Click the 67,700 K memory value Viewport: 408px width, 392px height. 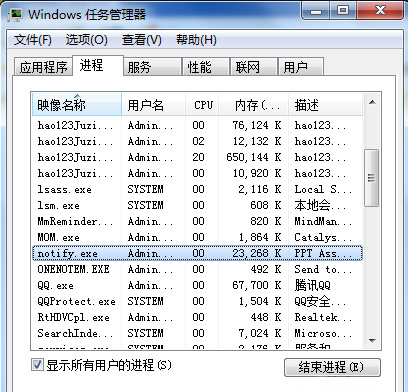(x=257, y=285)
